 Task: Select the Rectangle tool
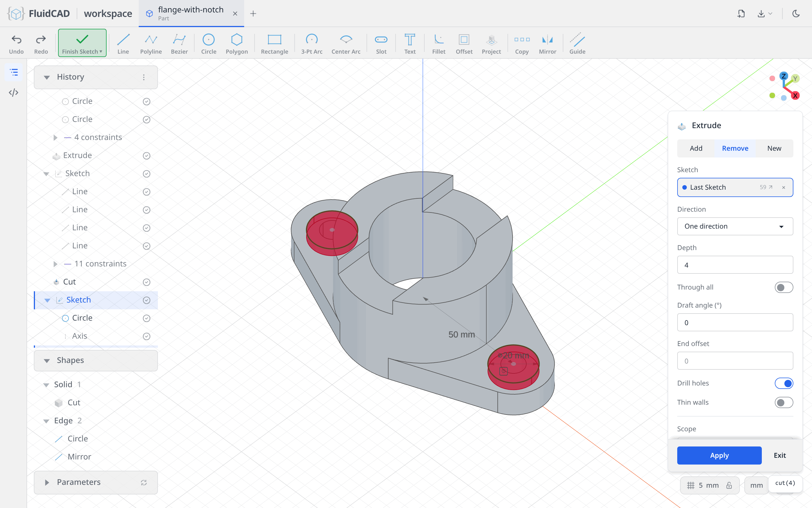(274, 44)
